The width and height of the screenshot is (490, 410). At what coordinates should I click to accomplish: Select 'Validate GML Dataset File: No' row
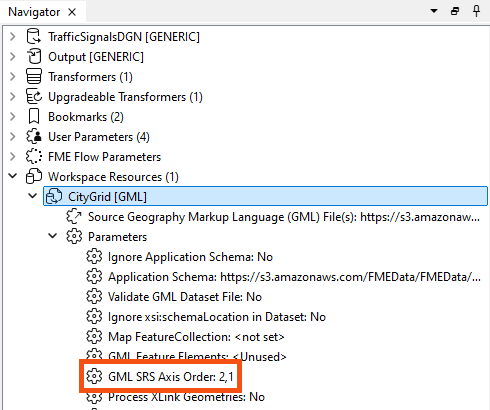coord(185,297)
